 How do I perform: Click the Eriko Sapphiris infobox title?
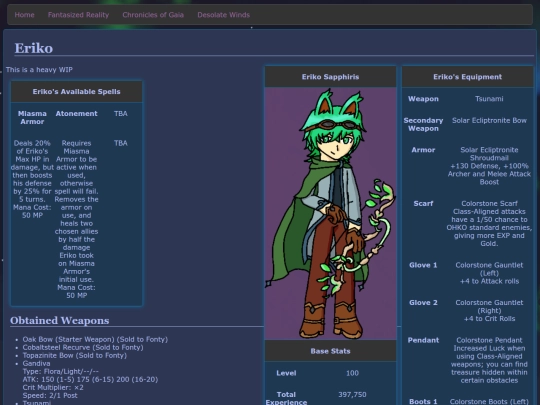point(330,77)
